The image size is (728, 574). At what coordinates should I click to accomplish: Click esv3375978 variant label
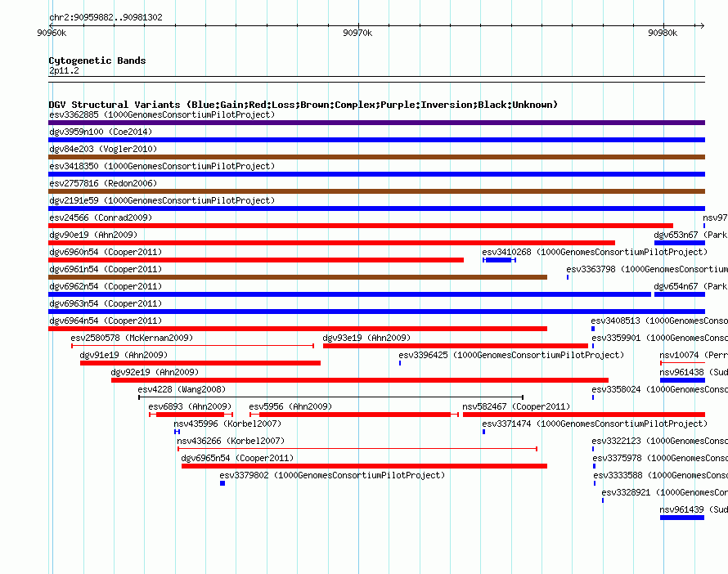(x=660, y=458)
